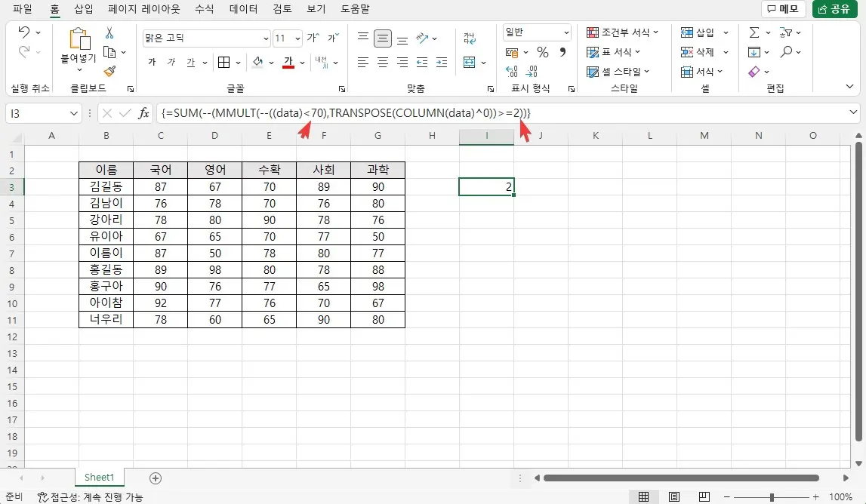
Task: Click the 서식 cells format button
Action: (698, 72)
